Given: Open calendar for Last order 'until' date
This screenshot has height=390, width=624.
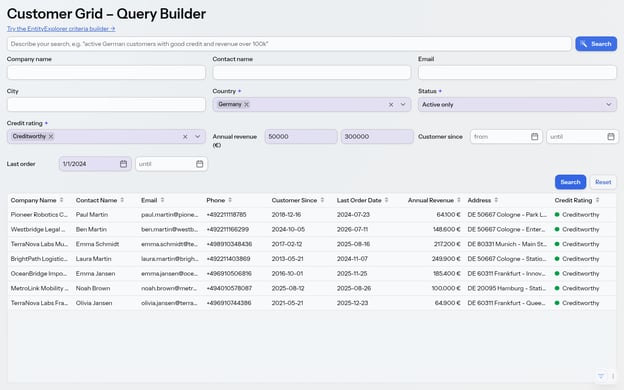Looking at the screenshot, I should tap(199, 164).
